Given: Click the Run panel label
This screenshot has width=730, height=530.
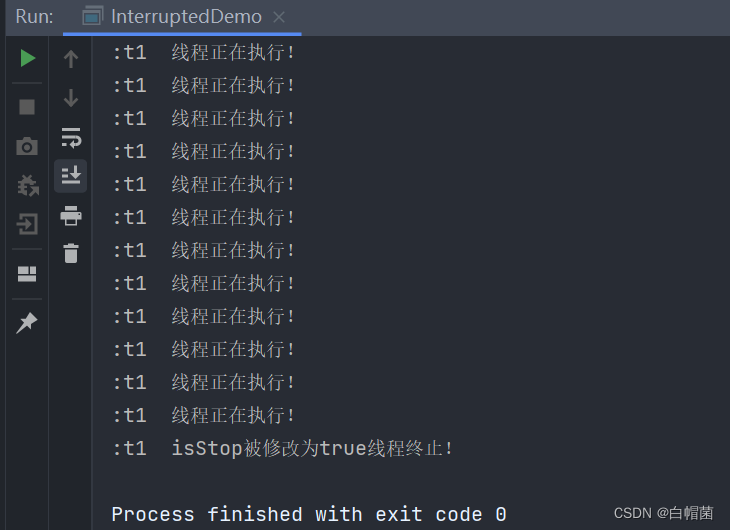Looking at the screenshot, I should click(34, 17).
